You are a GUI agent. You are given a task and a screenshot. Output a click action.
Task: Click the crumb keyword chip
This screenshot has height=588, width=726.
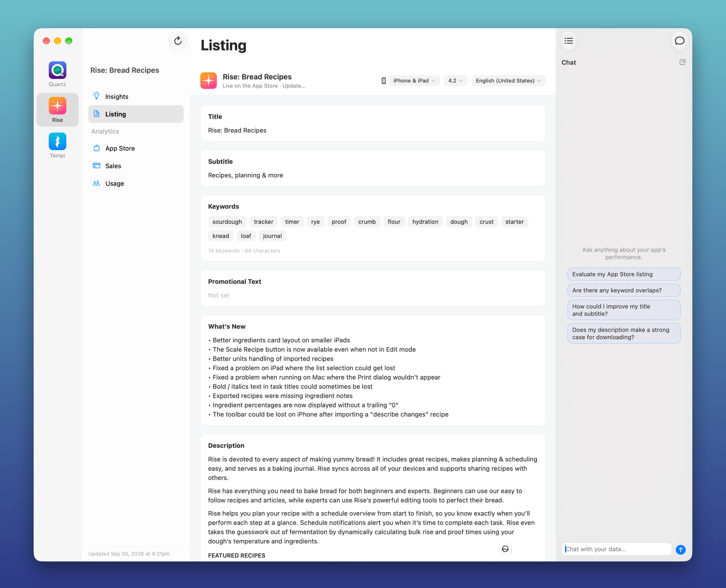[367, 222]
